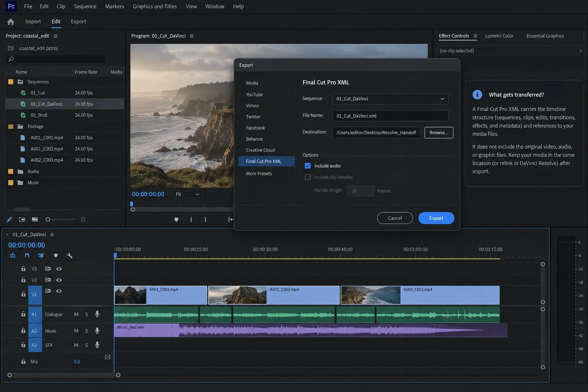588x392 pixels.
Task: Hide track V2 output with its eye icon
Action: pyautogui.click(x=59, y=280)
